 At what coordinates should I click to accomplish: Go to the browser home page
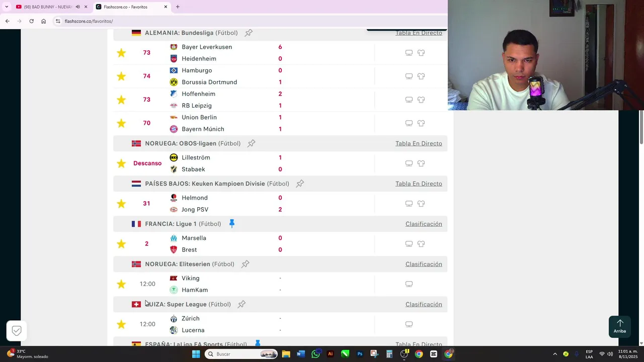(43, 21)
